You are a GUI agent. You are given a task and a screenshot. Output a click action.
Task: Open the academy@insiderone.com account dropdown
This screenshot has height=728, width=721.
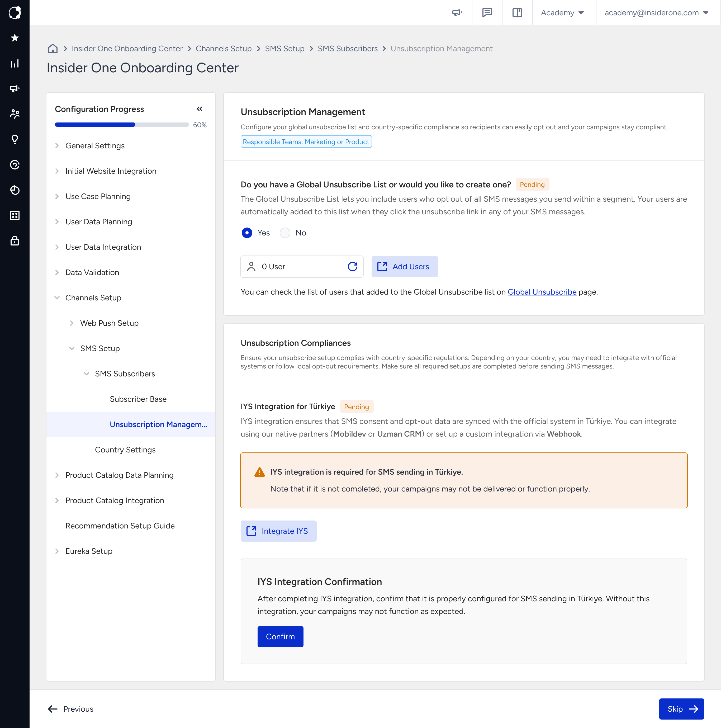click(657, 12)
